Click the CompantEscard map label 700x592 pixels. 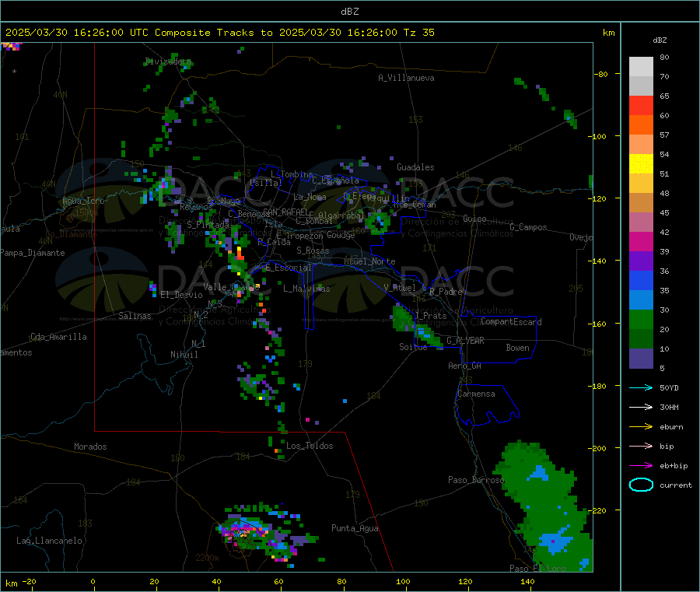click(511, 322)
